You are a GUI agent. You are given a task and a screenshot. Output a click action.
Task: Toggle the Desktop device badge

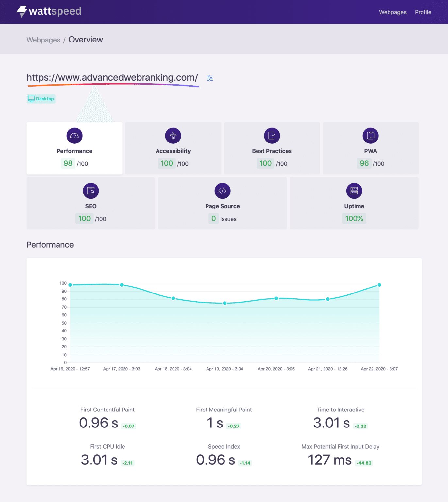(x=41, y=99)
